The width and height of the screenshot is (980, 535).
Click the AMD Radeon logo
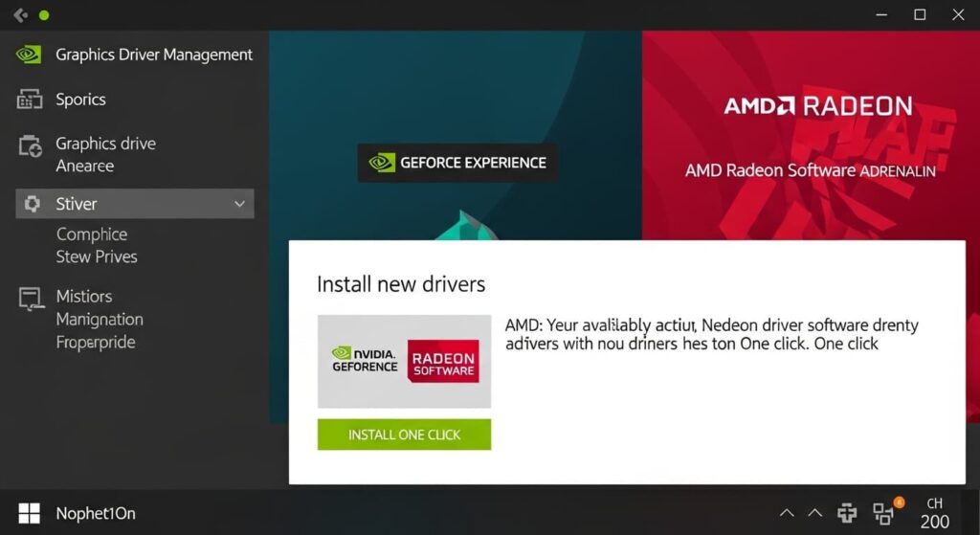(x=818, y=106)
